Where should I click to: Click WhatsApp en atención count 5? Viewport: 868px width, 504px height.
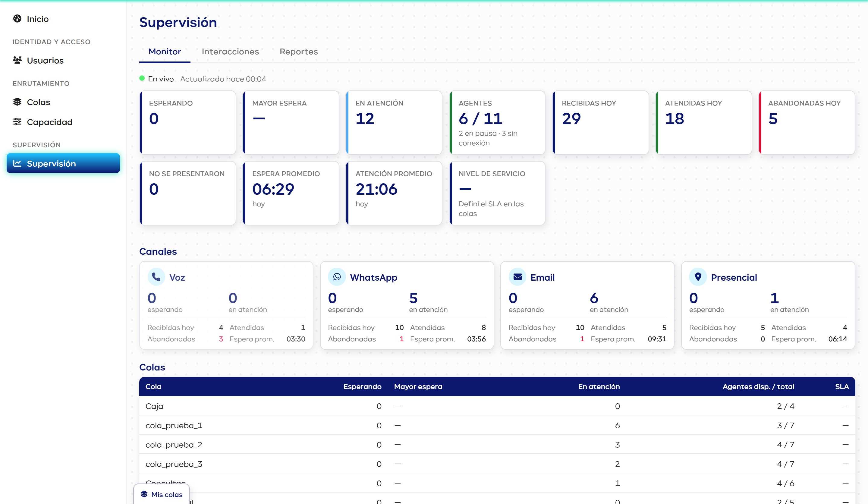pos(413,298)
